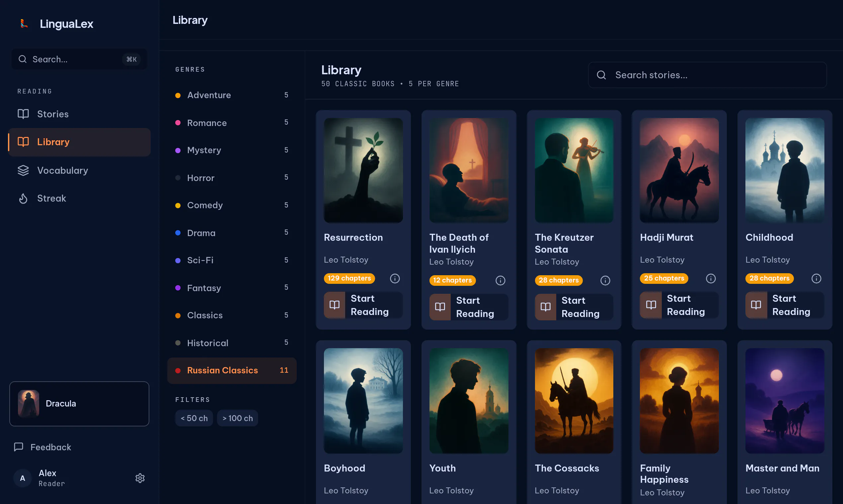Screen dimensions: 843x504
Task: Click the sidebar Search box
Action: tap(79, 59)
